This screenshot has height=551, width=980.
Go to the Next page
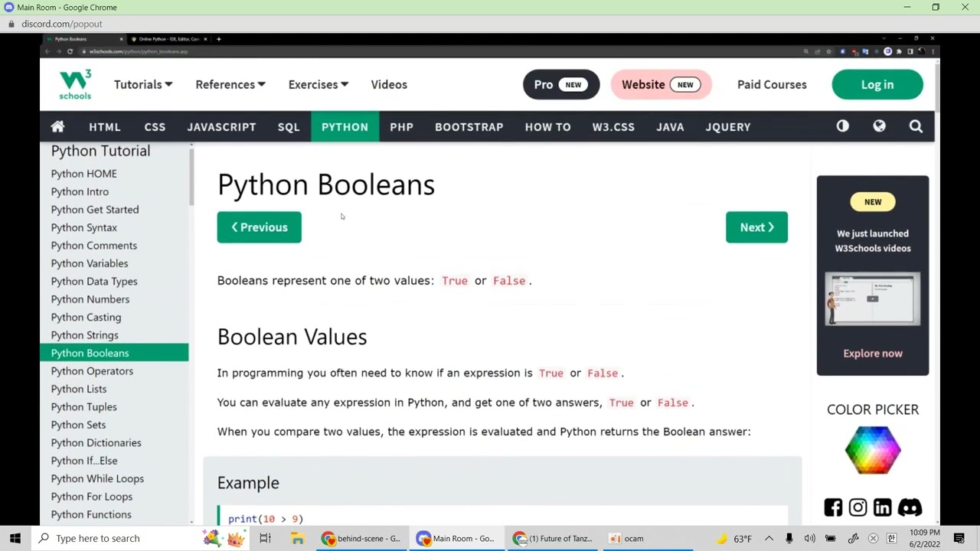tap(756, 227)
